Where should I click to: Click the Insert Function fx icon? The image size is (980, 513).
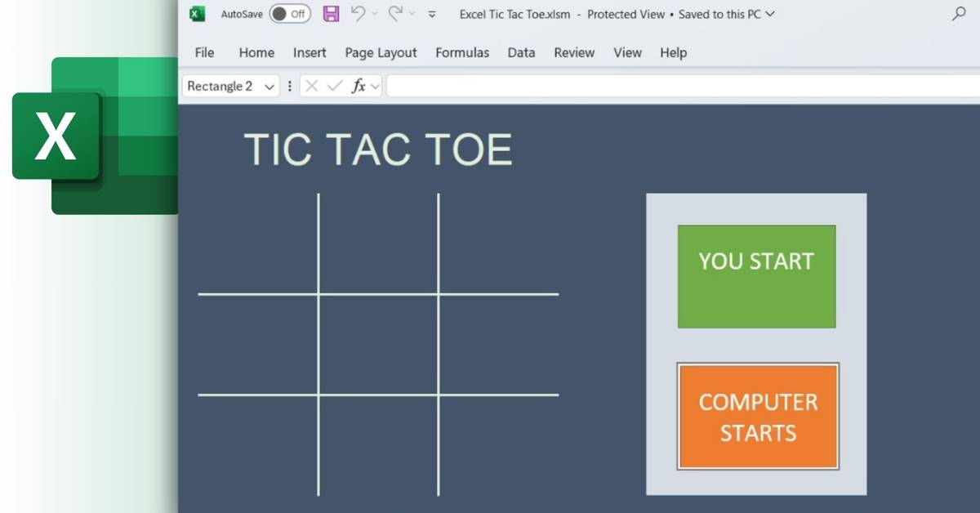(x=359, y=86)
